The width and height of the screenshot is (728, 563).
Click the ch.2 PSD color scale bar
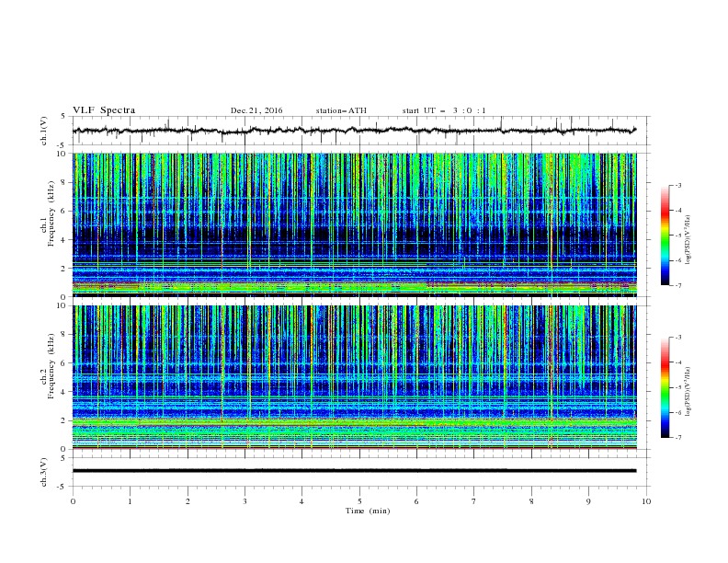(x=665, y=387)
